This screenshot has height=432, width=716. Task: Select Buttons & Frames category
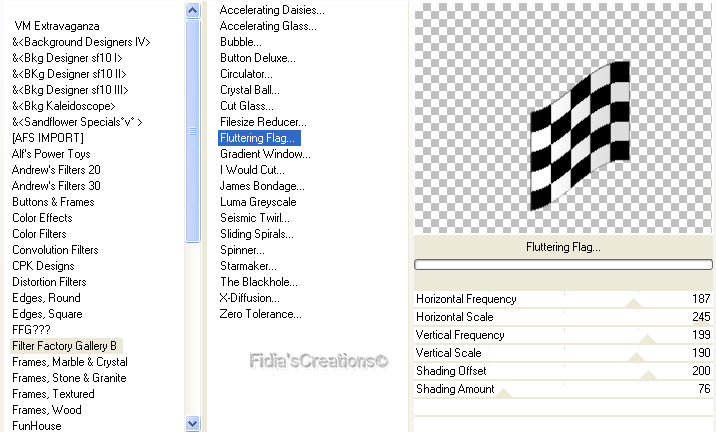point(53,202)
